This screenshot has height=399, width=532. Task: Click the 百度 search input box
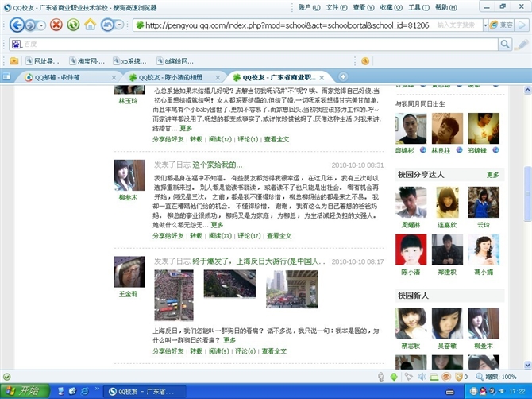pyautogui.click(x=260, y=45)
